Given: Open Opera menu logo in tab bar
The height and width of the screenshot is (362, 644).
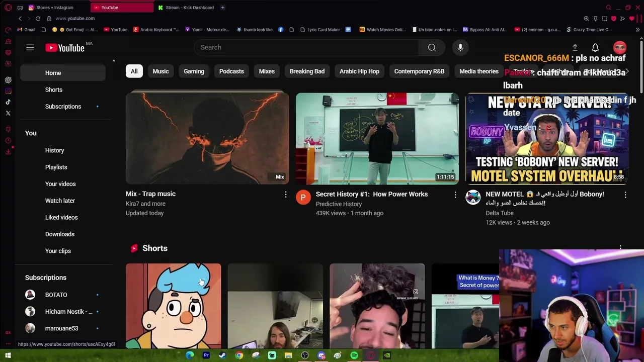Looking at the screenshot, I should click(8, 8).
